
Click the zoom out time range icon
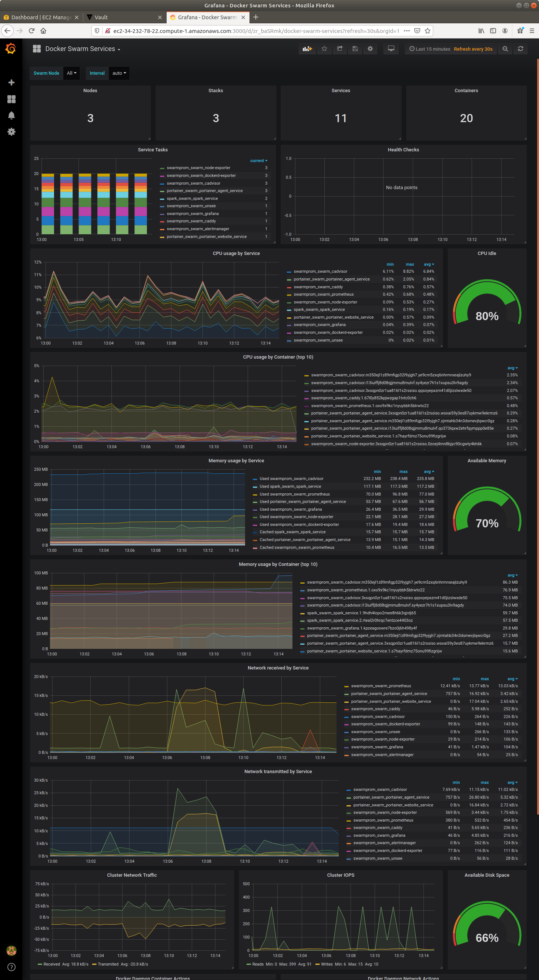coord(505,49)
